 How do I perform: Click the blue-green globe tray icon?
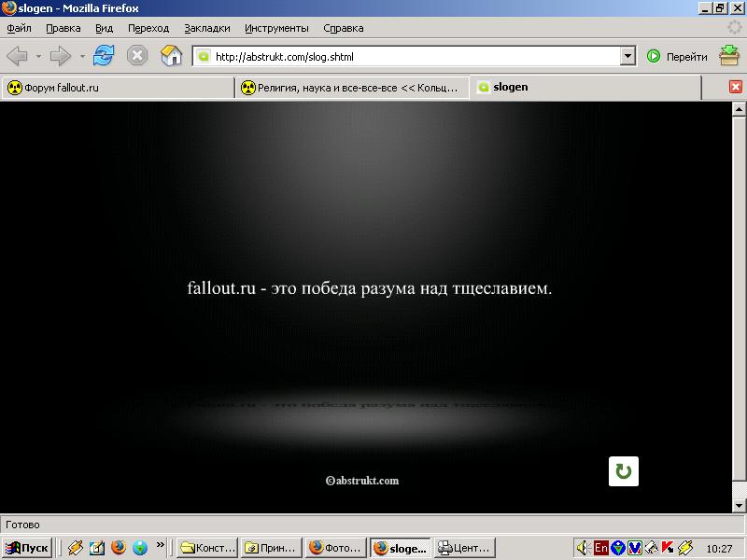(x=618, y=548)
